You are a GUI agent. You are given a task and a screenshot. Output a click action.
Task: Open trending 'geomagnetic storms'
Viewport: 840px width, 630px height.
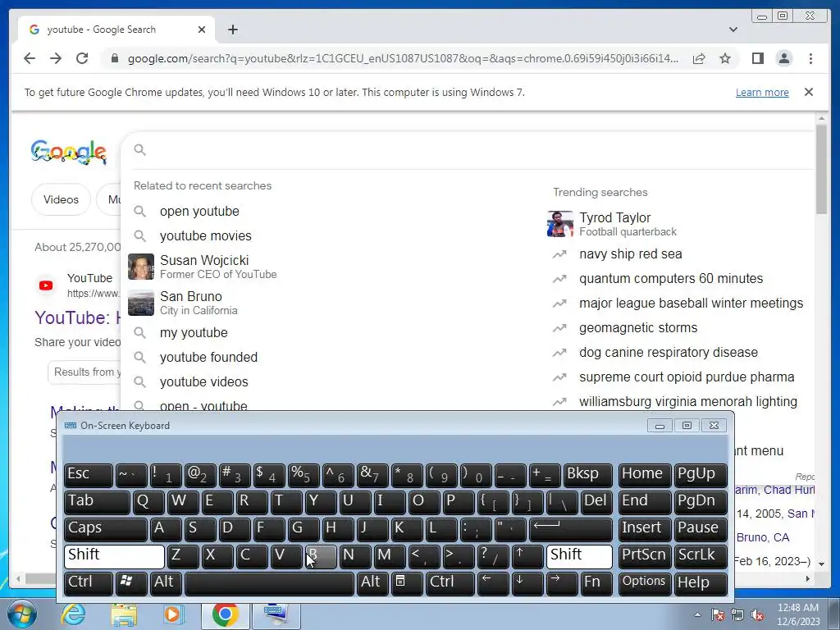pos(638,328)
